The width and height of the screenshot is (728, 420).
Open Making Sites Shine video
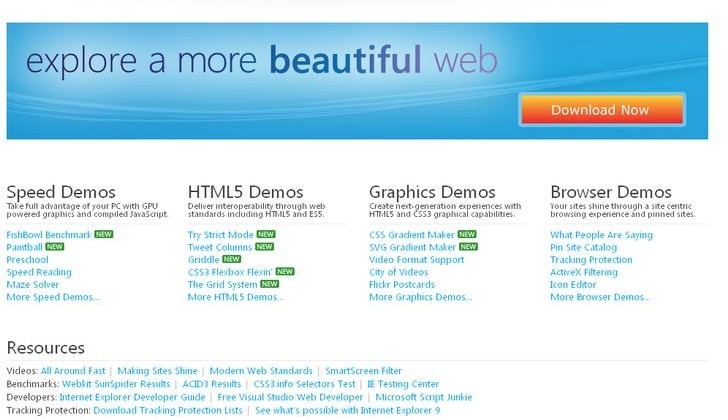click(157, 371)
